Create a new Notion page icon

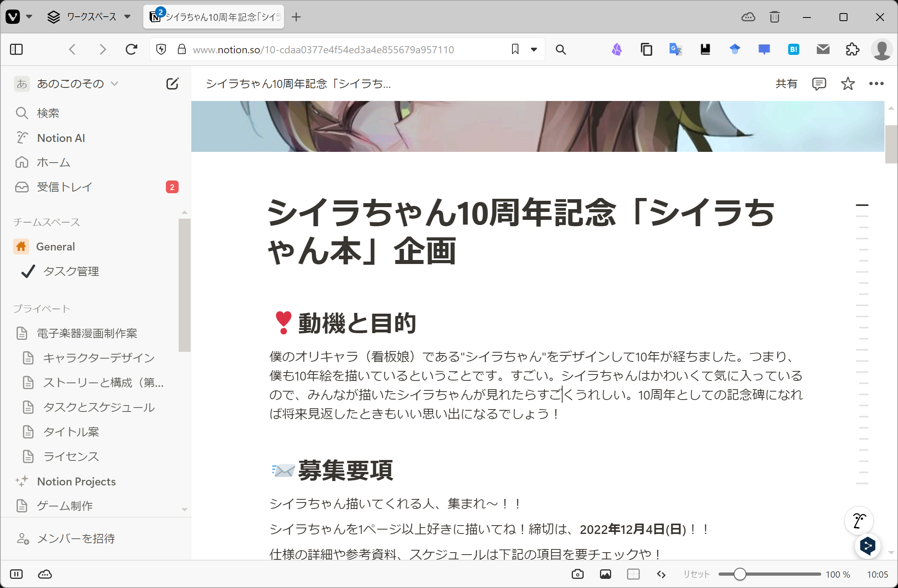[x=172, y=83]
